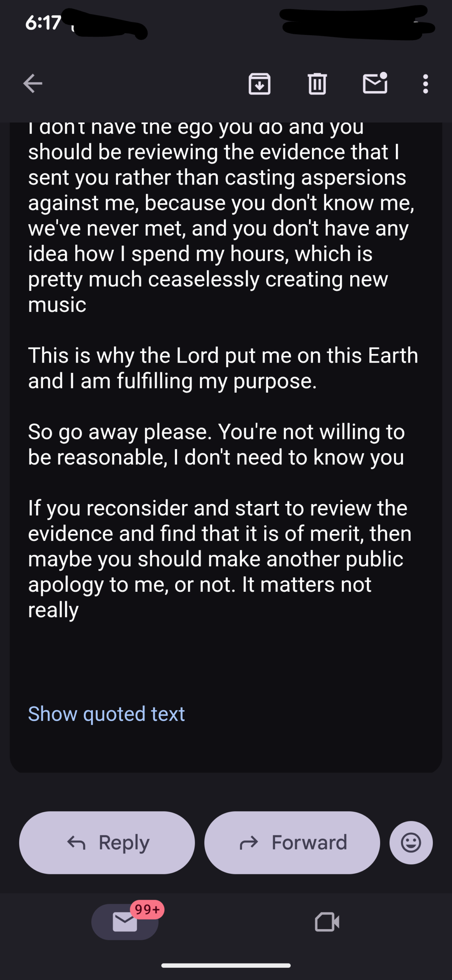Tap the paragraph starting "So go away please"
This screenshot has height=980, width=452.
pyautogui.click(x=216, y=444)
